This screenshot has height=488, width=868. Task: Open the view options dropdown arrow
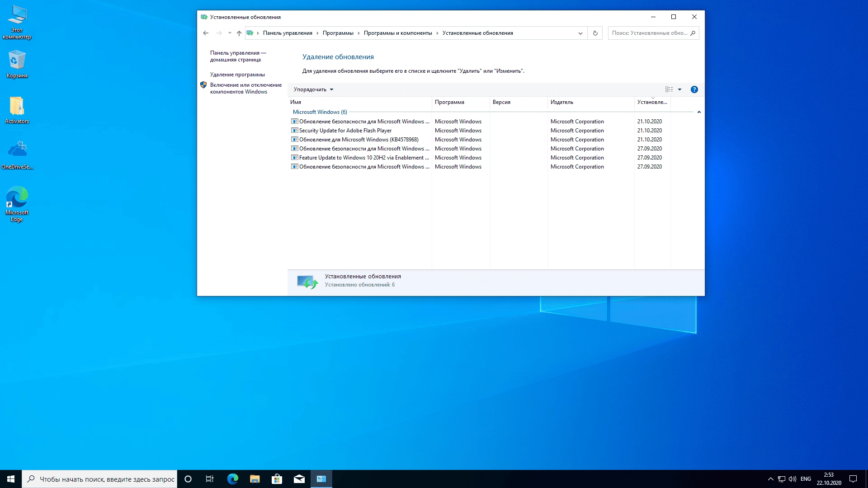[679, 89]
